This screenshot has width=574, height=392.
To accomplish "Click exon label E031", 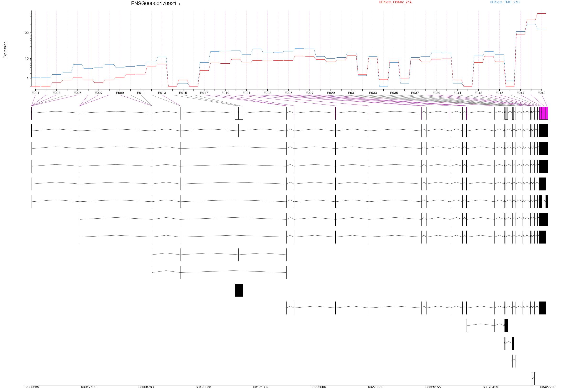I will (352, 93).
